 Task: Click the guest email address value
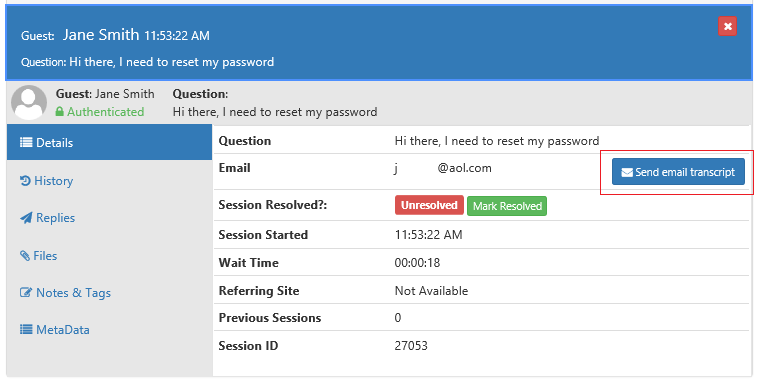coord(443,168)
